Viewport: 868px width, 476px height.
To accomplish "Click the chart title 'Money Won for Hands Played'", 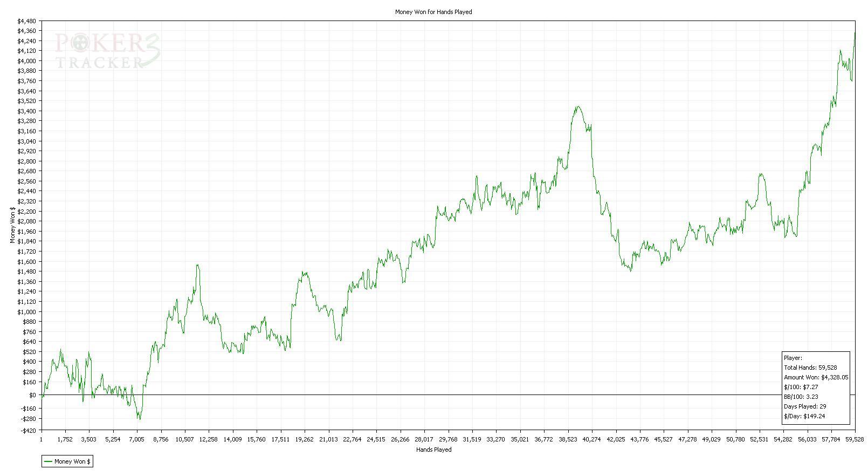I will click(x=433, y=12).
